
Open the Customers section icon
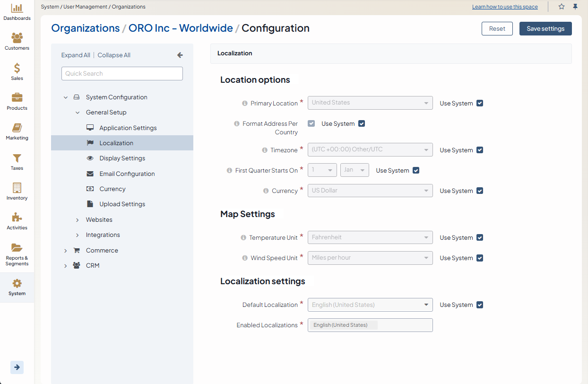click(17, 38)
